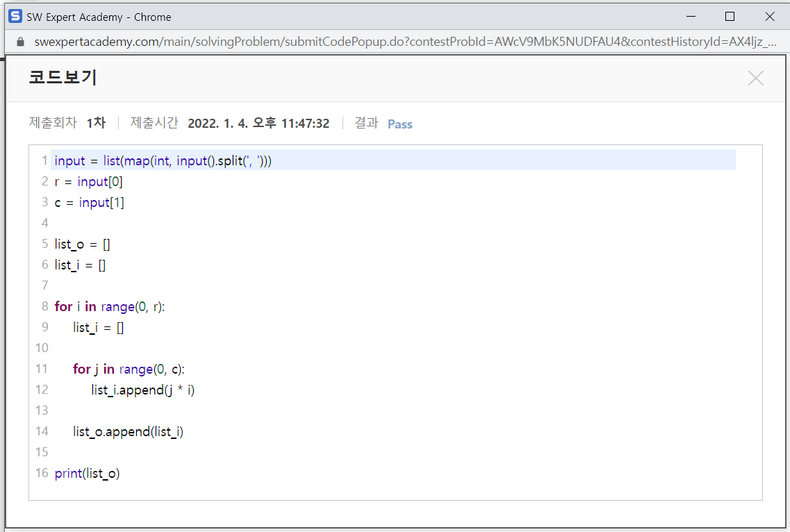790x532 pixels.
Task: Click the 결과 label
Action: 366,122
